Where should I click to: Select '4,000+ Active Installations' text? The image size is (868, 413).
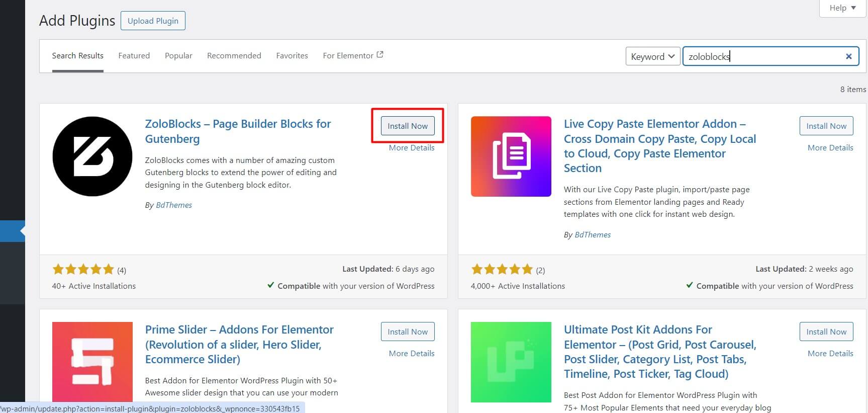518,286
